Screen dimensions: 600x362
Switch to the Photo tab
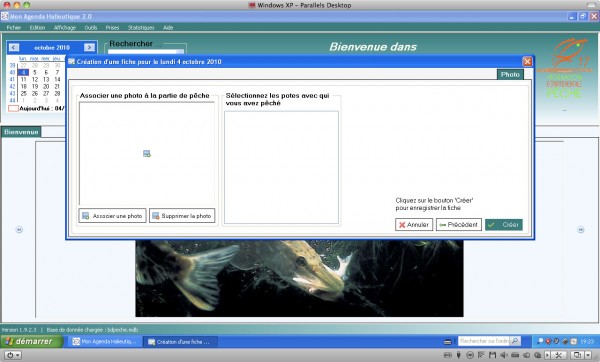(x=510, y=75)
